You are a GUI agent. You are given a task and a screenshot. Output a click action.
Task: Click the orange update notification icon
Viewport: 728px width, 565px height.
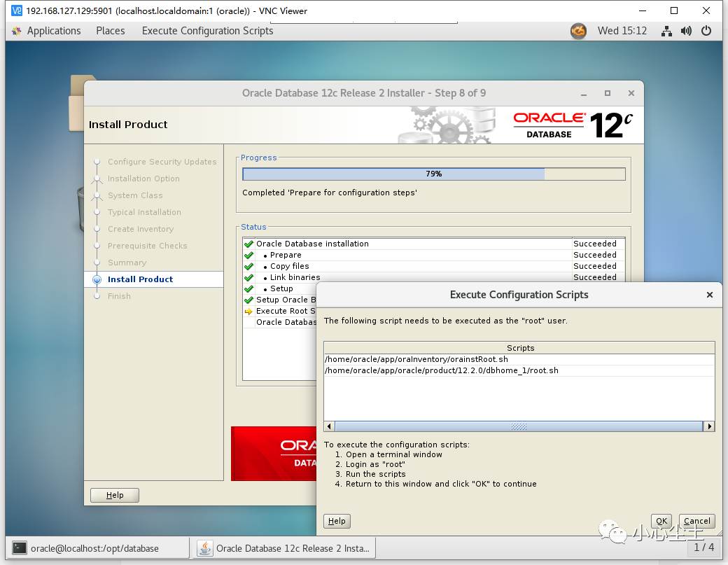578,31
